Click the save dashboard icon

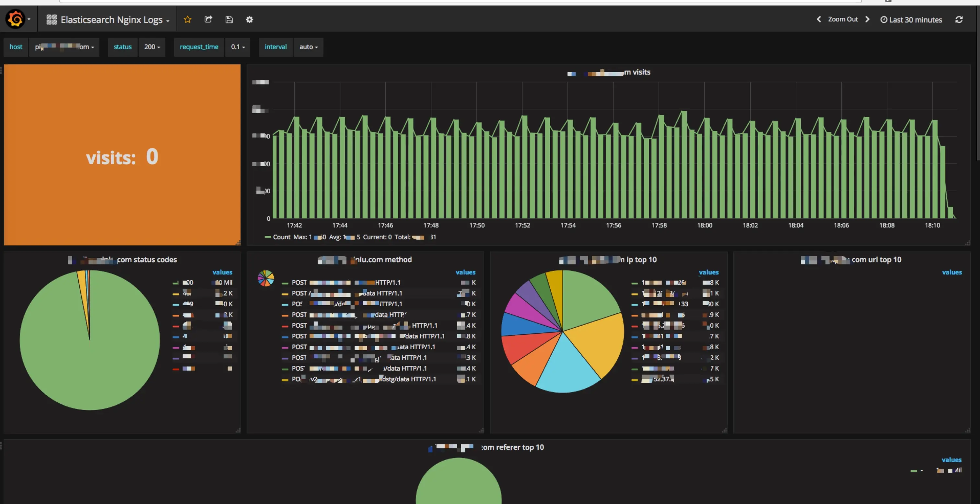click(229, 19)
